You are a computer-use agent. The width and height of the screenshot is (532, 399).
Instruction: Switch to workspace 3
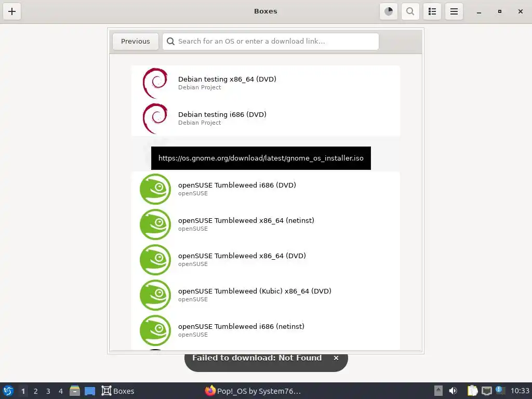coord(48,391)
